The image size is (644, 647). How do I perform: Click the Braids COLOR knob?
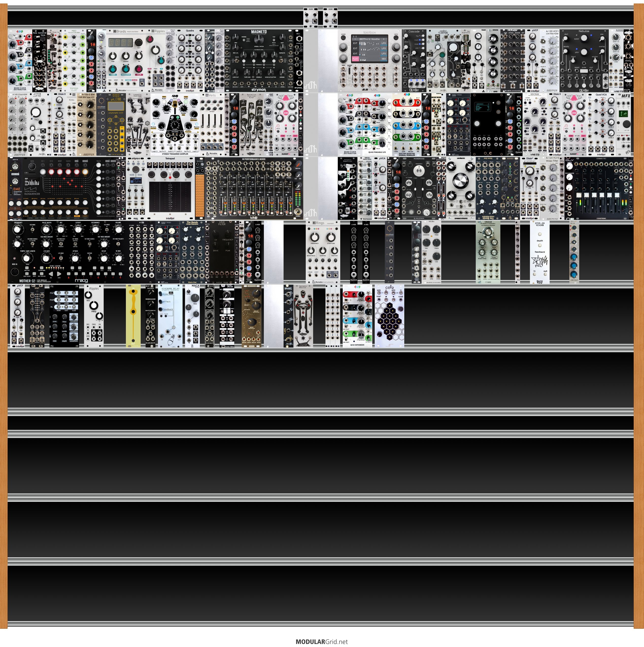(x=138, y=69)
